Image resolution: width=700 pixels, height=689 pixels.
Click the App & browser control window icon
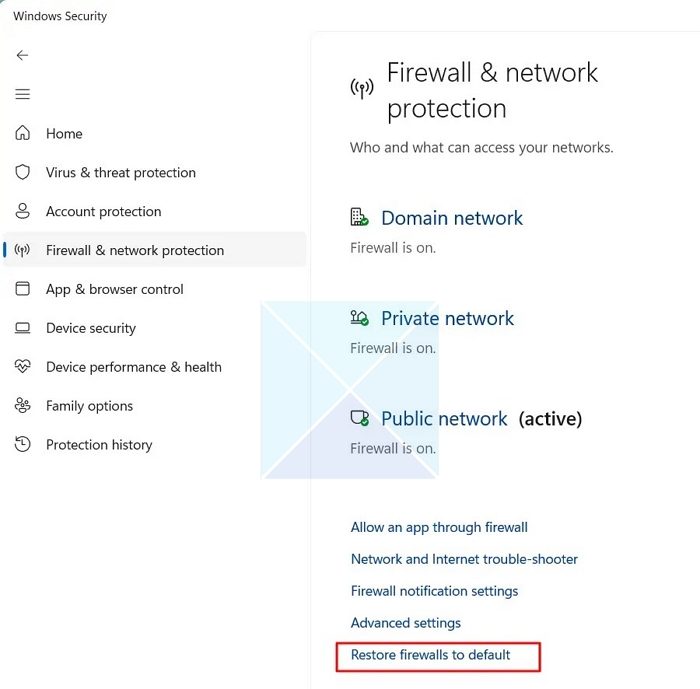[22, 289]
